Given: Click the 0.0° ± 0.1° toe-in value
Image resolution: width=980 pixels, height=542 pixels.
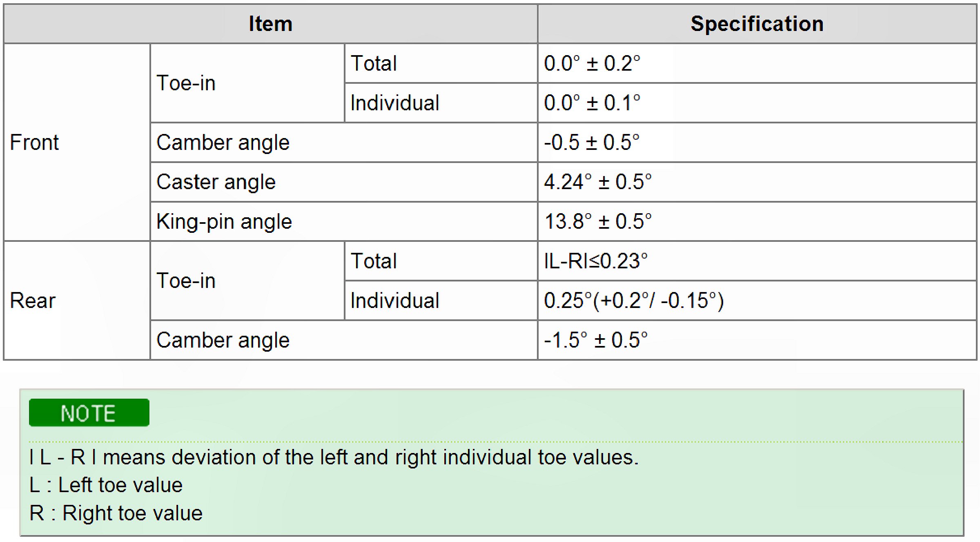Looking at the screenshot, I should click(592, 103).
